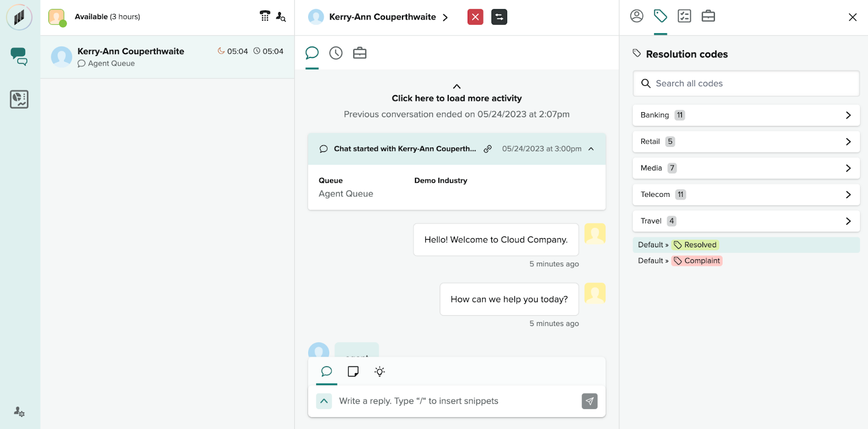Click the red end conversation X button

click(x=475, y=17)
